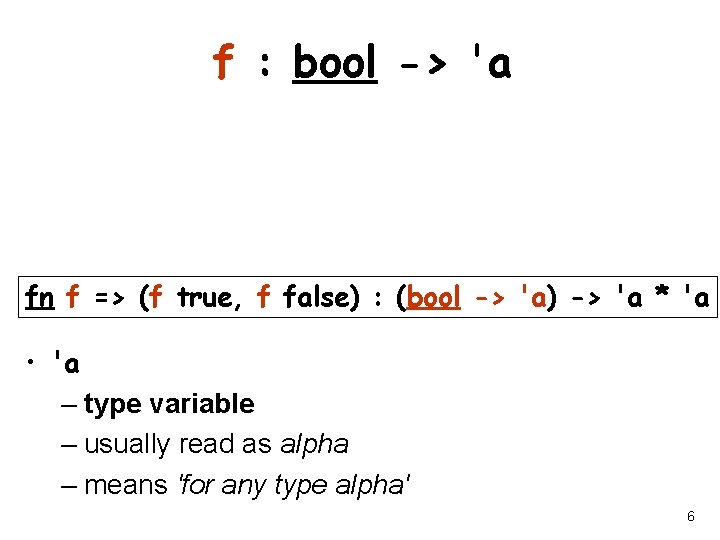Click the bold type variable line

tap(169, 404)
